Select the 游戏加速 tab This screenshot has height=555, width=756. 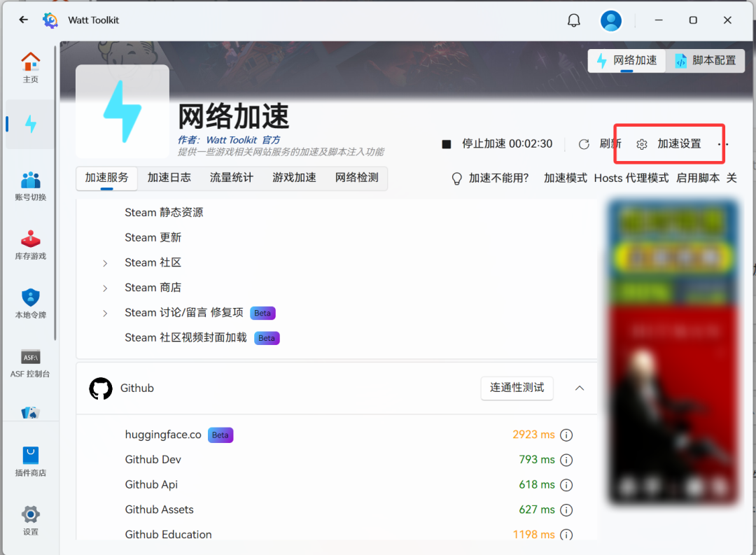pyautogui.click(x=294, y=178)
